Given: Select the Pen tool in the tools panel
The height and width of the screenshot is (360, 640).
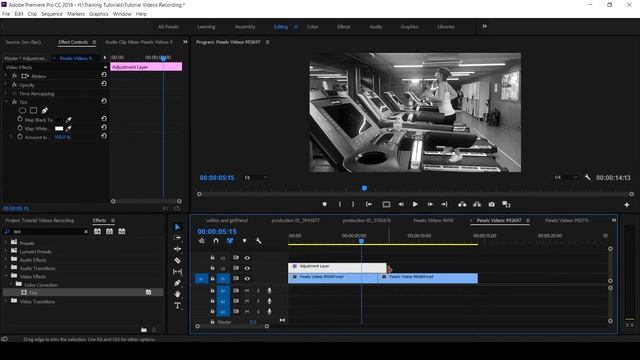Looking at the screenshot, I should tap(177, 283).
